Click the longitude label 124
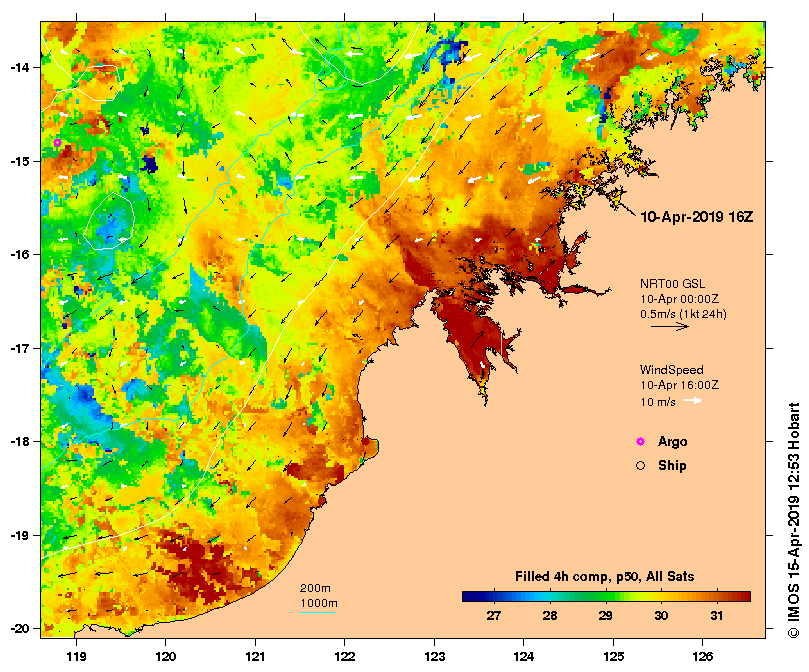The width and height of the screenshot is (809, 672). pyautogui.click(x=524, y=657)
